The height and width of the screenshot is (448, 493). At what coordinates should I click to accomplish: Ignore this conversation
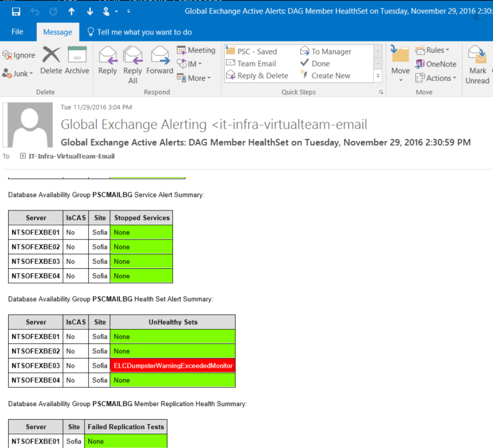[x=19, y=55]
